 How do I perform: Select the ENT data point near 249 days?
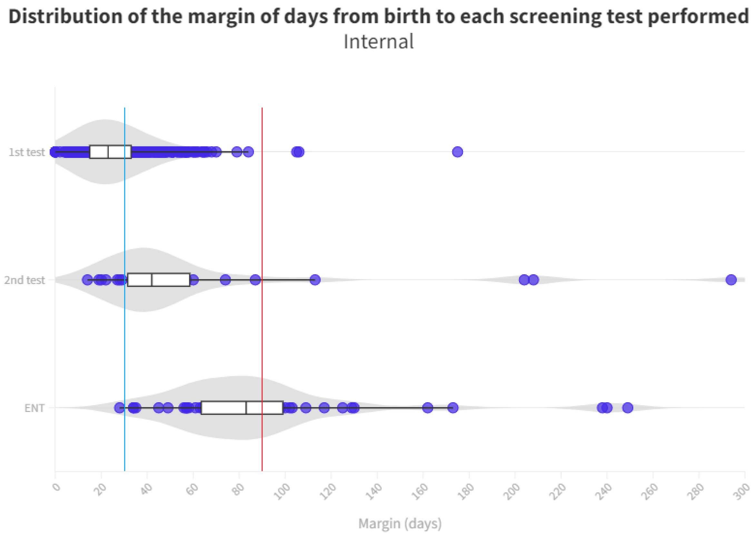point(628,408)
